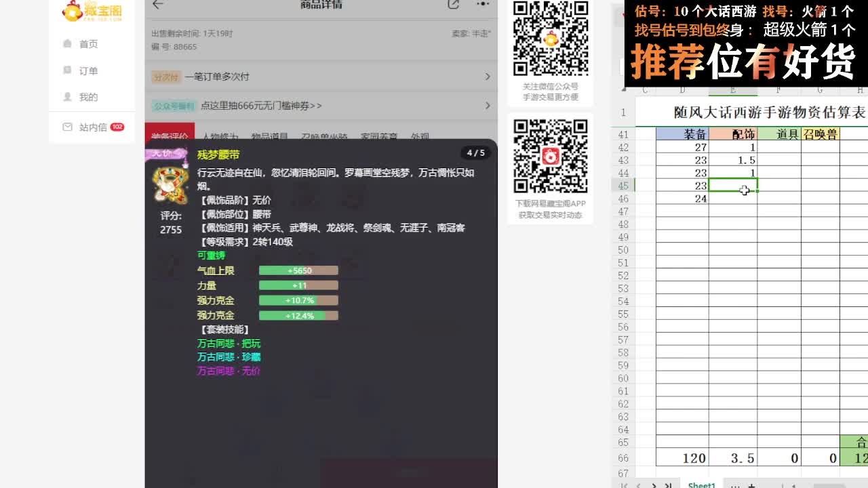
Task: Click the more options (···) icon top right
Action: (x=484, y=5)
